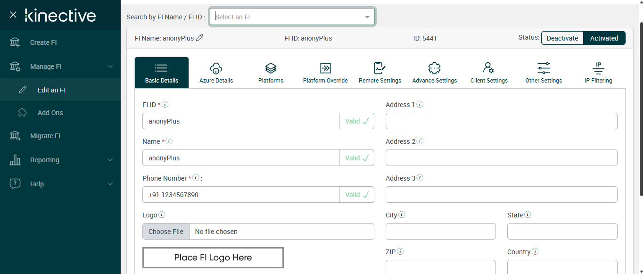Close the sidebar with the X icon
Screen dimensions: 644x274
13,15
